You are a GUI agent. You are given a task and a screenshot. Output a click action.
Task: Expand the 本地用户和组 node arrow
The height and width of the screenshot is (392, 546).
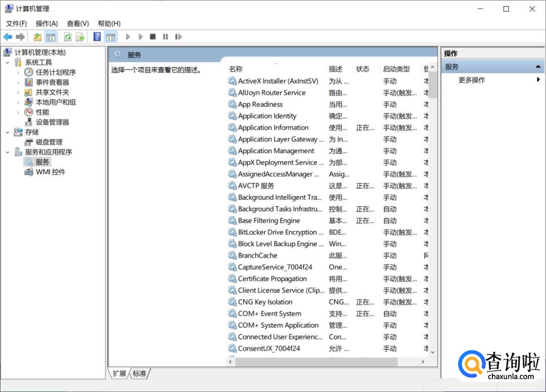point(18,103)
